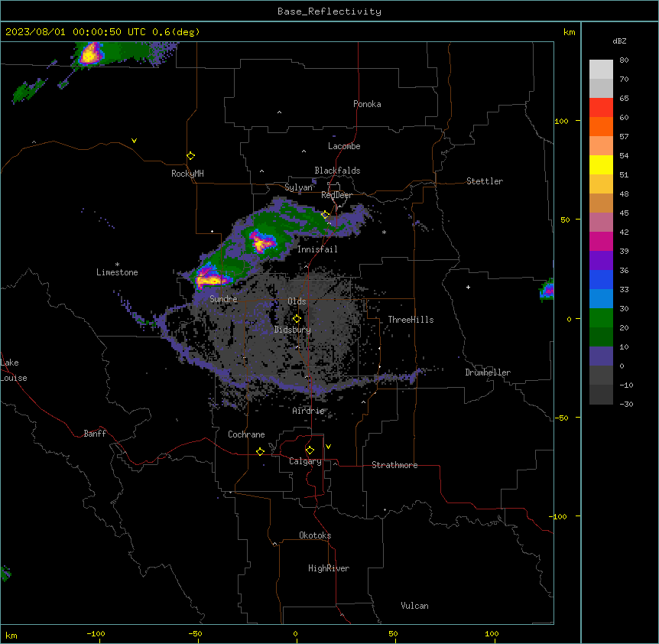Select the brown 45-48 dBZ legend swatch

(x=601, y=203)
